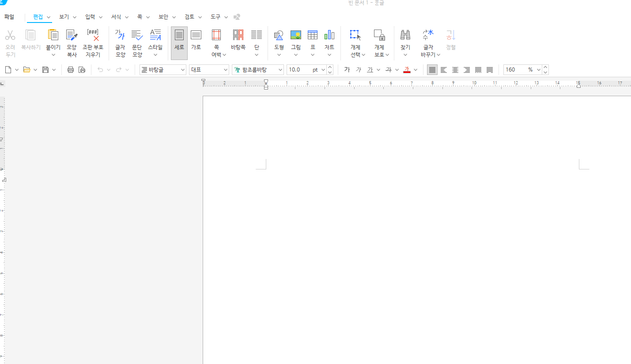This screenshot has width=631, height=364.
Task: Click the 글자 바꾸기 icon
Action: coord(428,35)
